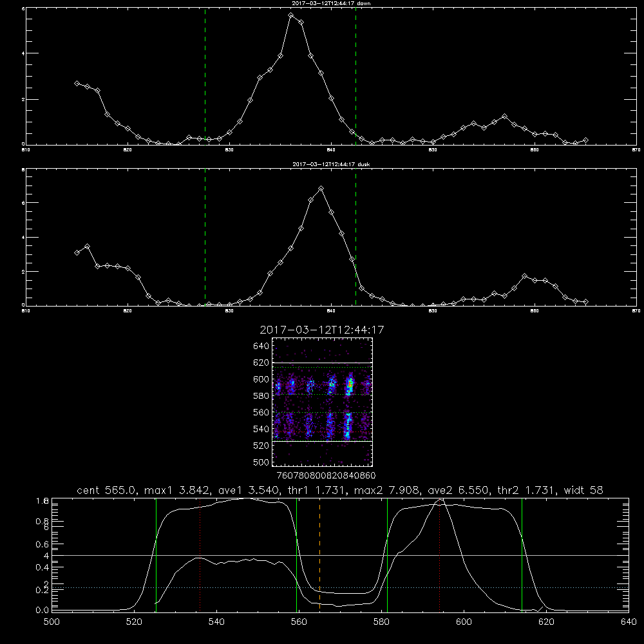Click the 540 x-axis label of the bottom plot
The image size is (644, 644).
tap(216, 622)
